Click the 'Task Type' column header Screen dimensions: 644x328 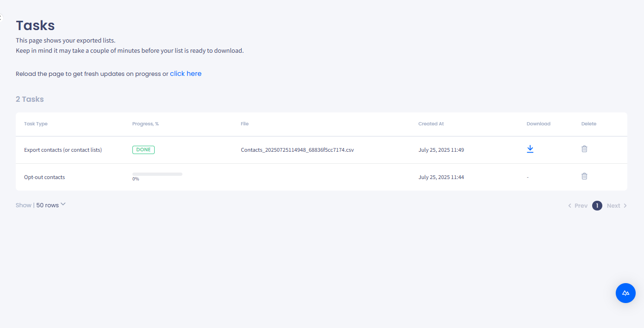pyautogui.click(x=36, y=124)
